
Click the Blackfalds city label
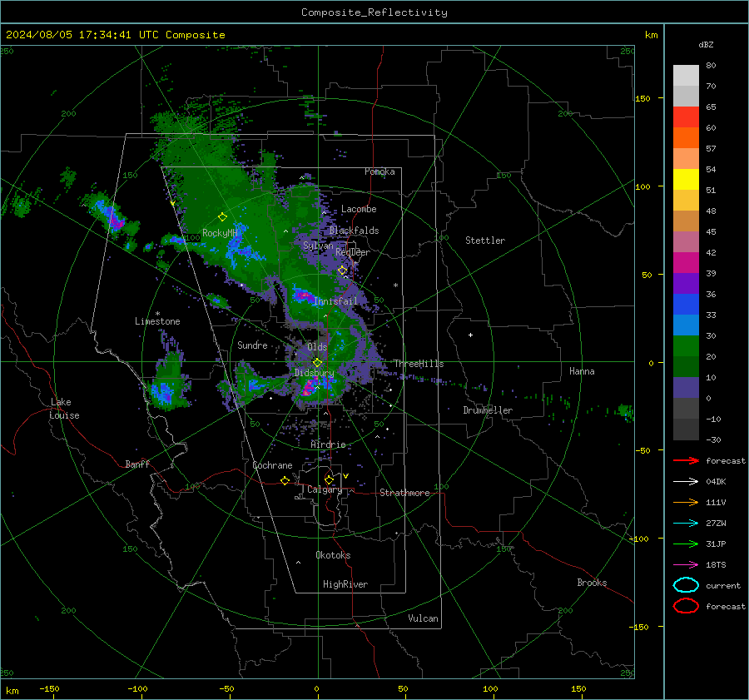(x=354, y=231)
